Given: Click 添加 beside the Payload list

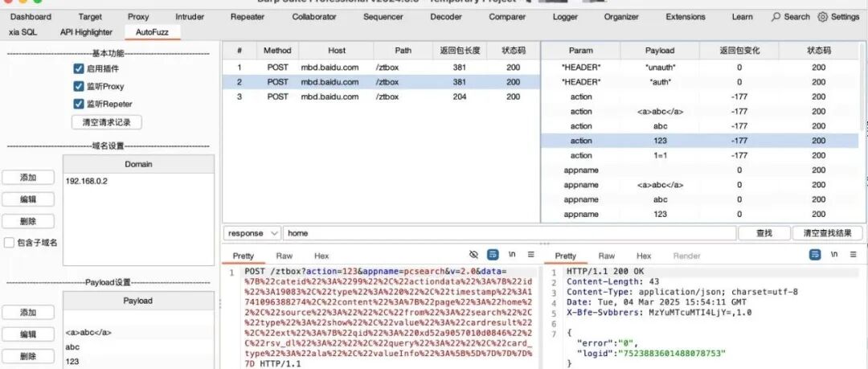Looking at the screenshot, I should [x=28, y=313].
